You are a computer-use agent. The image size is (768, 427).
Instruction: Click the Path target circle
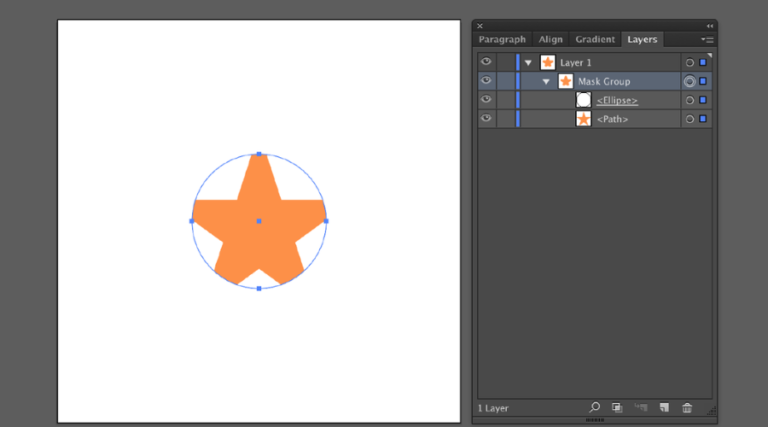[x=690, y=119]
